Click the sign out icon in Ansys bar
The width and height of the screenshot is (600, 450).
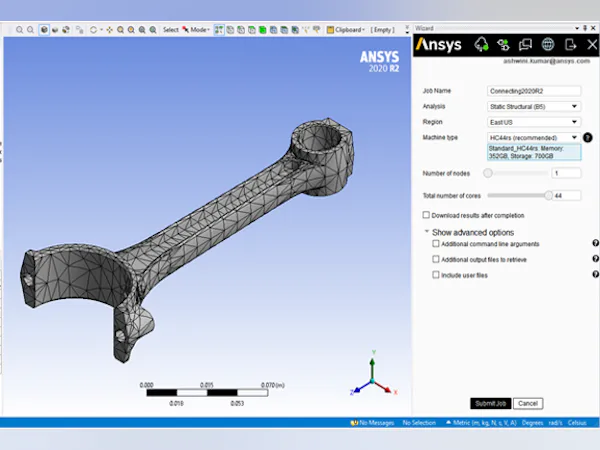pyautogui.click(x=570, y=45)
